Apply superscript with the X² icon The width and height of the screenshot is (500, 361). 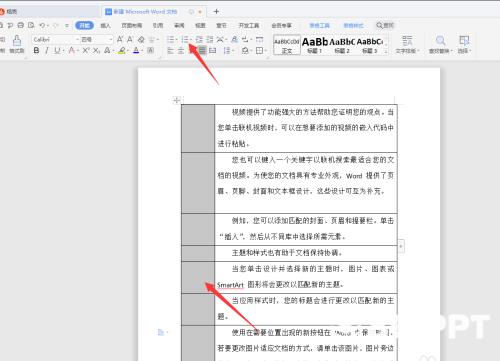coord(86,51)
